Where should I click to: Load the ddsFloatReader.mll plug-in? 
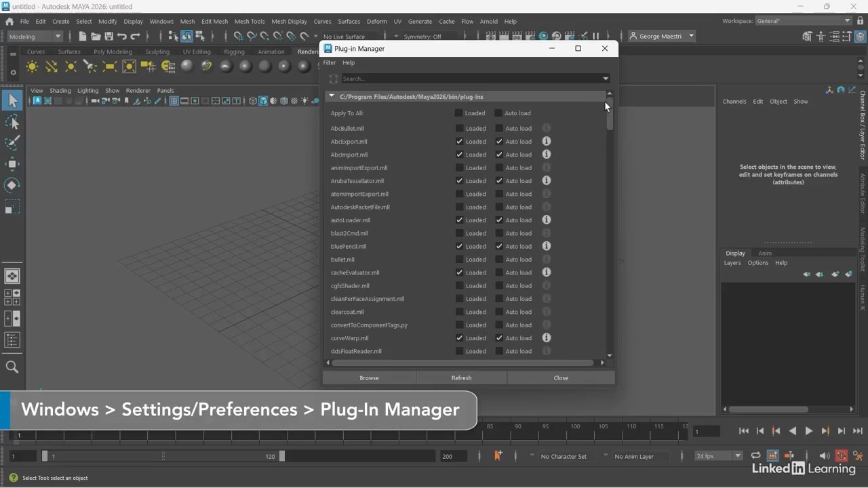[459, 351]
